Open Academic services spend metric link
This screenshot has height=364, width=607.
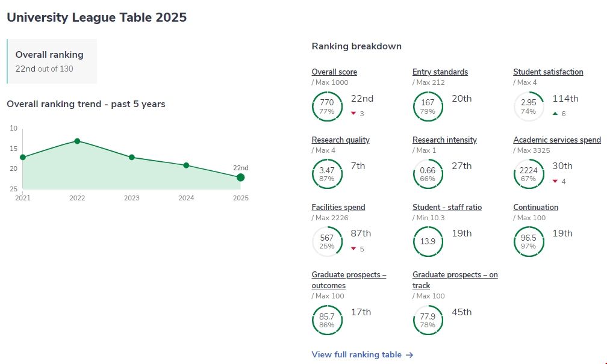pos(556,140)
